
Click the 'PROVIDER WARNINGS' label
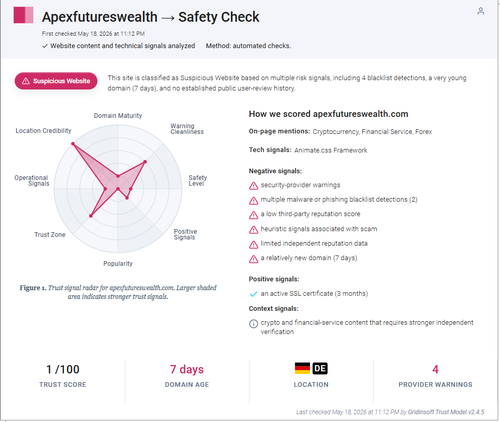coord(435,385)
